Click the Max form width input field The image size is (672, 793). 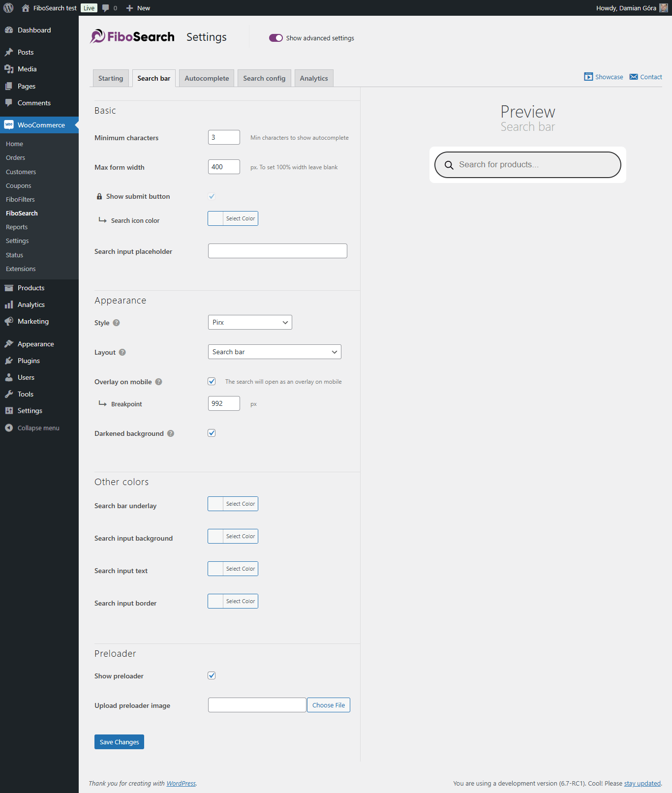coord(224,167)
